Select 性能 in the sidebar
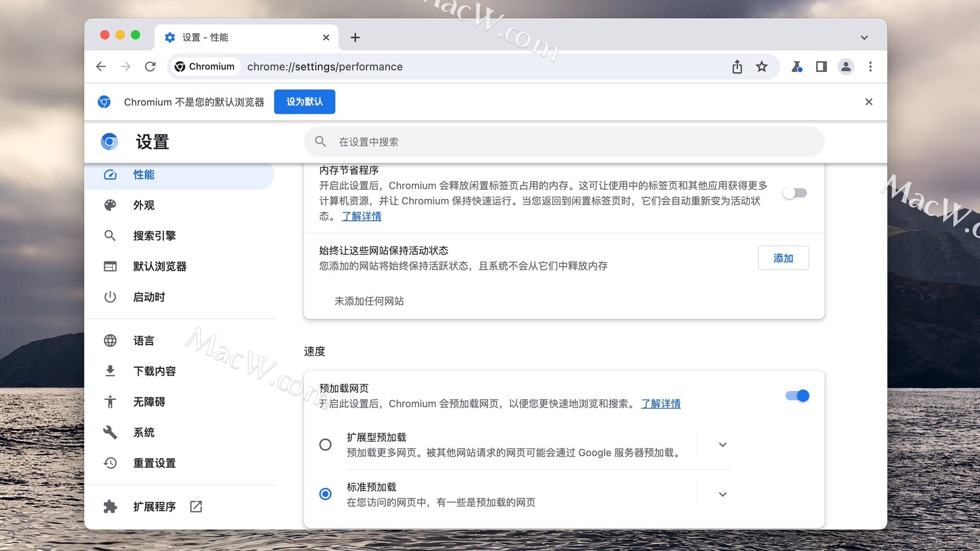This screenshot has width=980, height=551. [179, 175]
